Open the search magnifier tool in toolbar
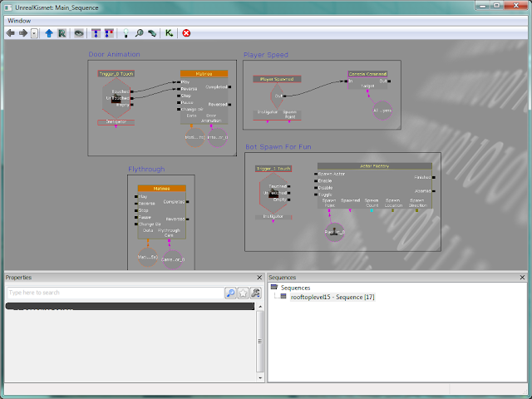Screen dimensions: 532x399 point(139,33)
